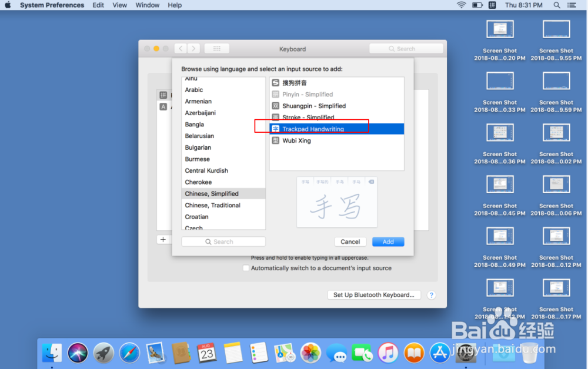
Task: Click the Wi-Fi status icon in menu bar
Action: point(461,5)
